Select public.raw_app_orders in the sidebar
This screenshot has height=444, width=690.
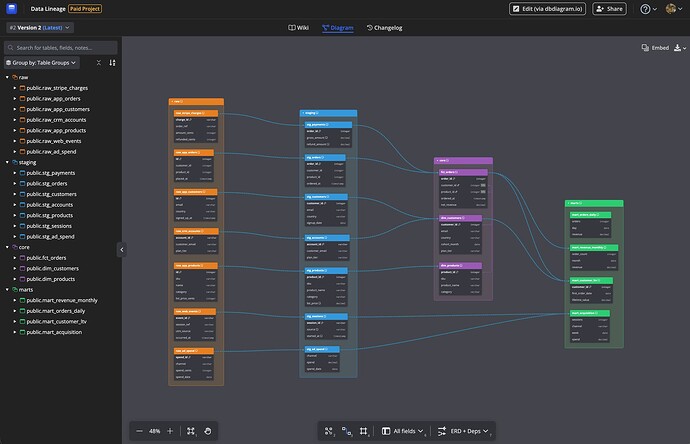point(53,99)
